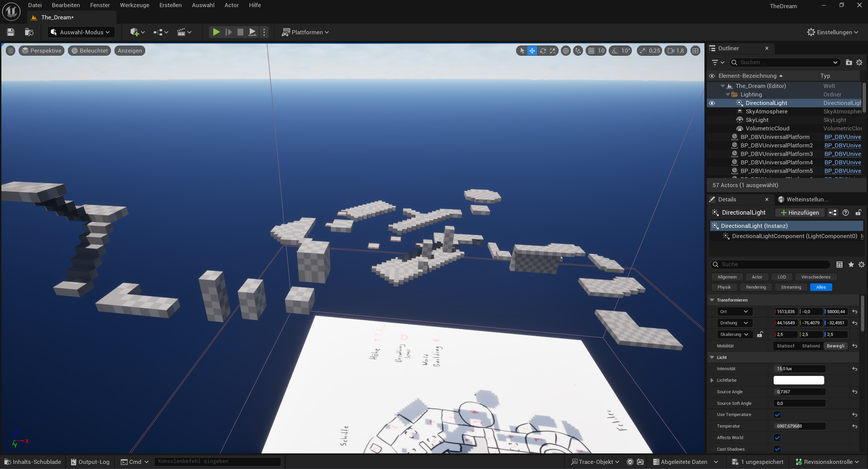Open viewport layout maximize icon

695,51
